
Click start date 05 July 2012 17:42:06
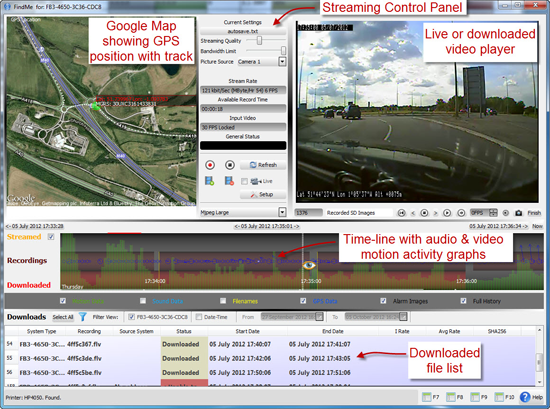coord(240,358)
